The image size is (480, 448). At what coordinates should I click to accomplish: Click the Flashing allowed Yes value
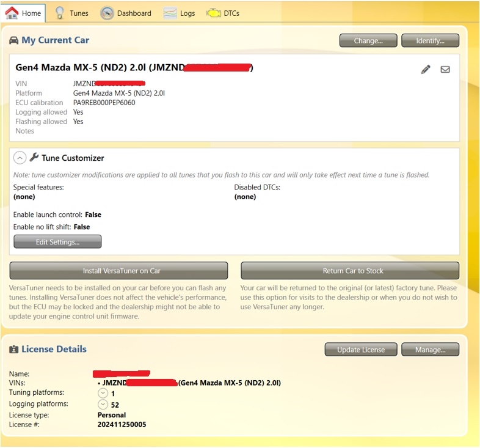pyautogui.click(x=78, y=122)
